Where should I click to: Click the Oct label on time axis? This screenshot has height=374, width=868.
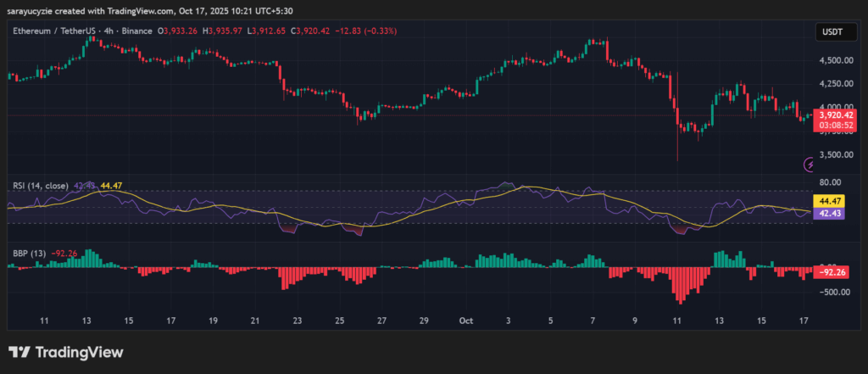click(x=465, y=321)
